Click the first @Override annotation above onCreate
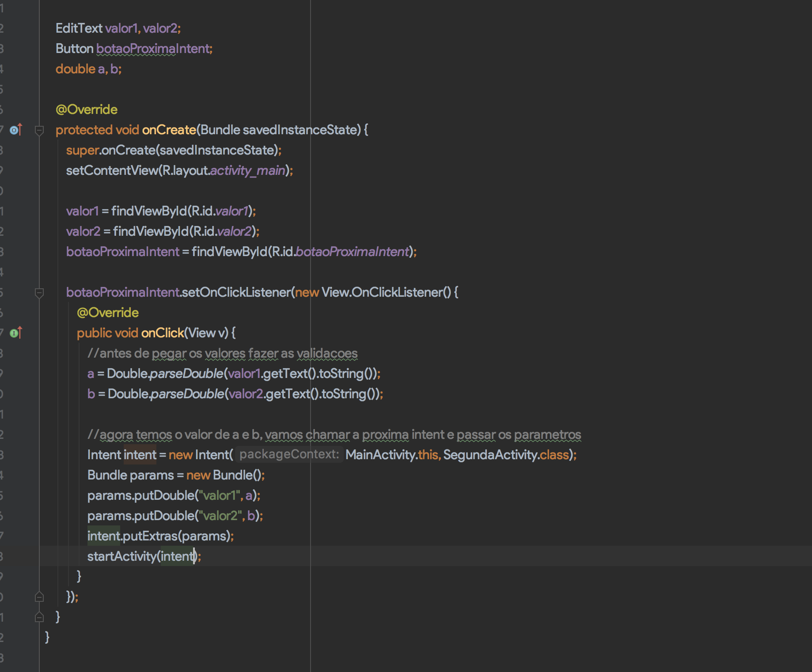The width and height of the screenshot is (812, 672). (x=87, y=109)
